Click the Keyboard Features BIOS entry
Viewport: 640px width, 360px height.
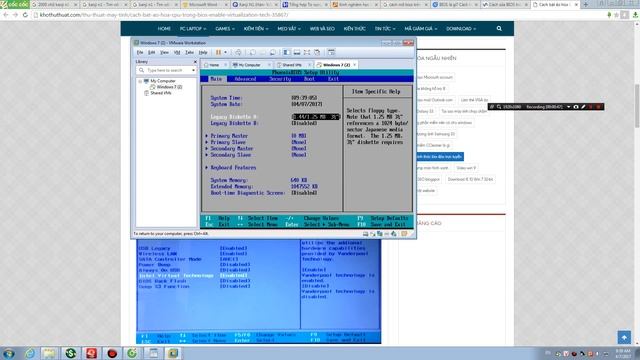(233, 168)
